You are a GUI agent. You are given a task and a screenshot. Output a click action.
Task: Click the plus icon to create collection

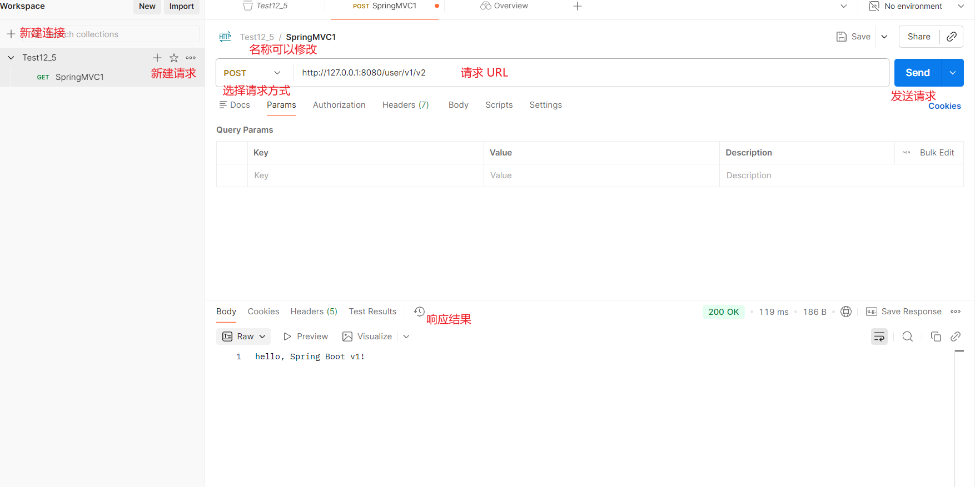tap(11, 34)
